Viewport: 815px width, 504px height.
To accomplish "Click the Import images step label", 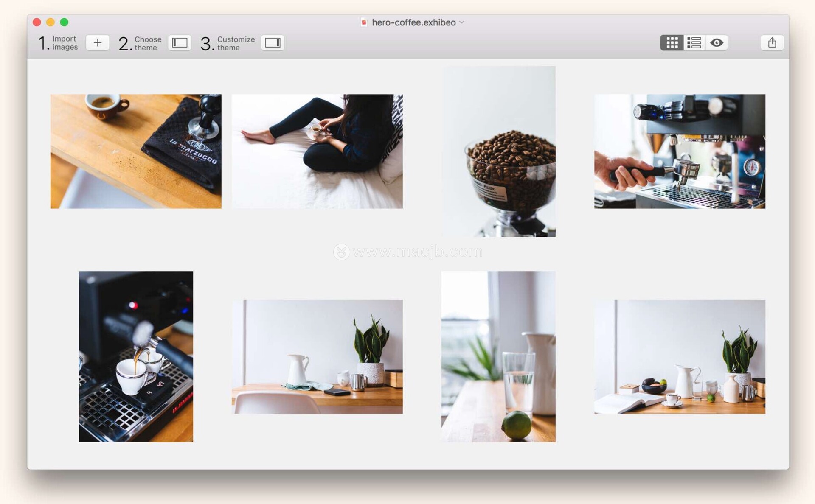I will tap(65, 43).
